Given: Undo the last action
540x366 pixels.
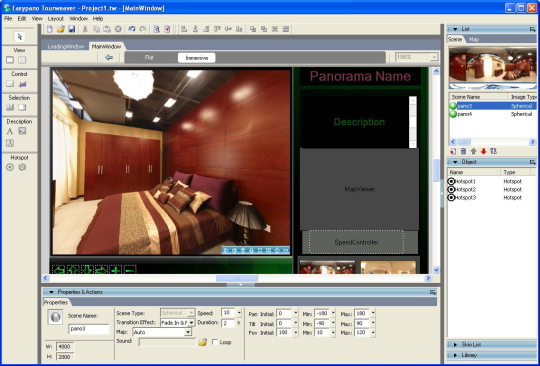Looking at the screenshot, I should tap(132, 29).
